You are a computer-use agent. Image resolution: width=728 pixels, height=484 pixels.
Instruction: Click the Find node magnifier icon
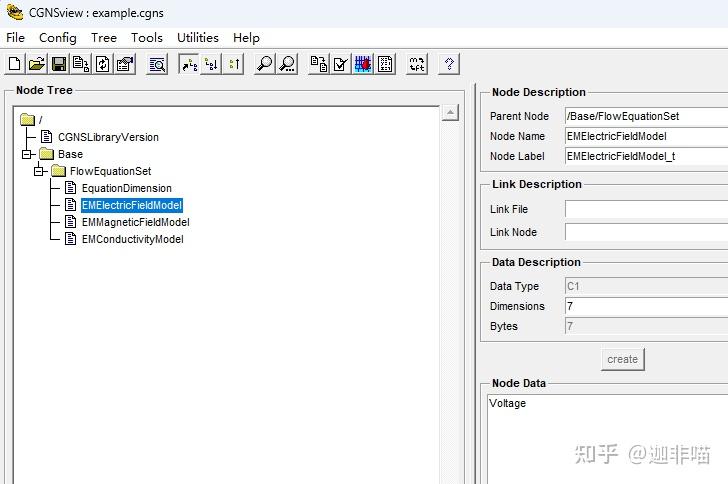[265, 64]
